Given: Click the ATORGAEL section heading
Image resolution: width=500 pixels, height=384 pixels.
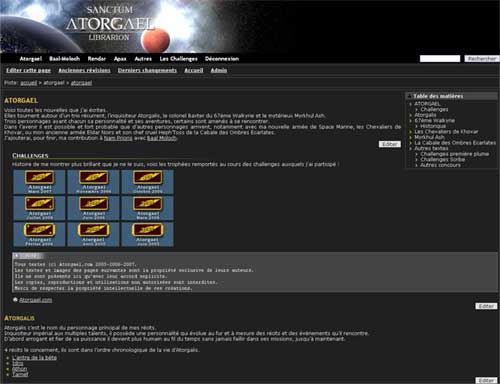Looking at the screenshot, I should click(x=21, y=100).
